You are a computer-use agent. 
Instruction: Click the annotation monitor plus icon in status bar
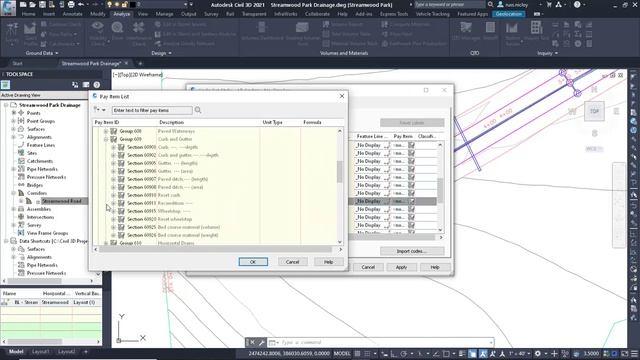tap(554, 353)
